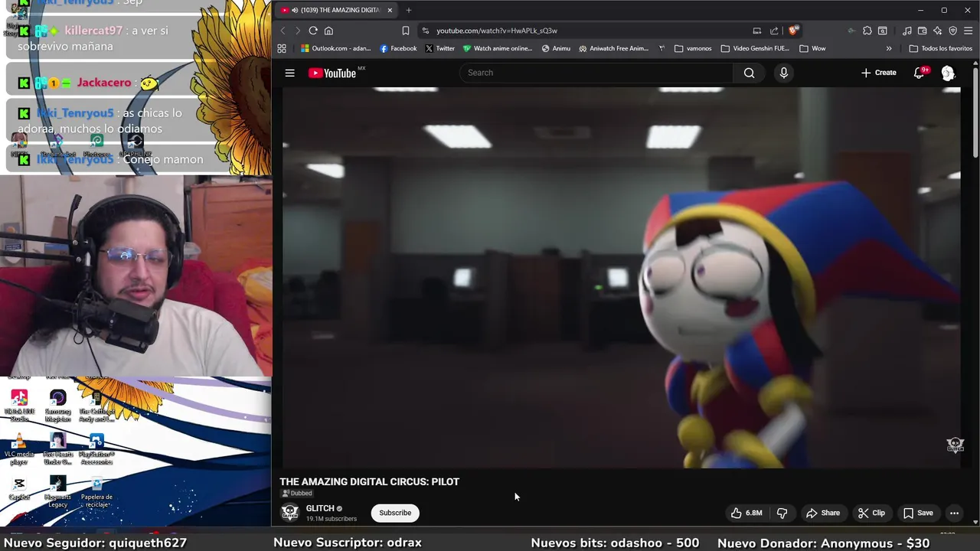Open the Facebook bookmark
This screenshot has width=980, height=551.
tap(398, 48)
